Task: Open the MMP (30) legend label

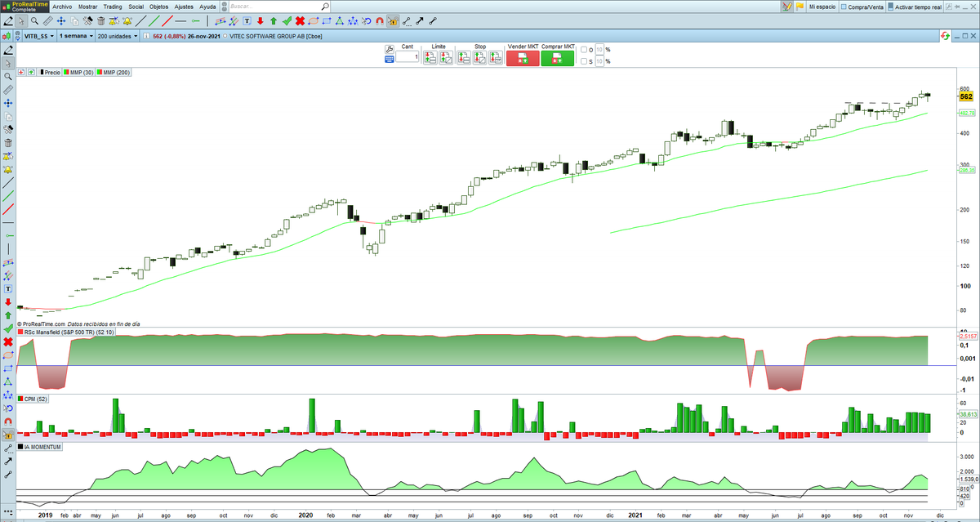Action: (79, 73)
